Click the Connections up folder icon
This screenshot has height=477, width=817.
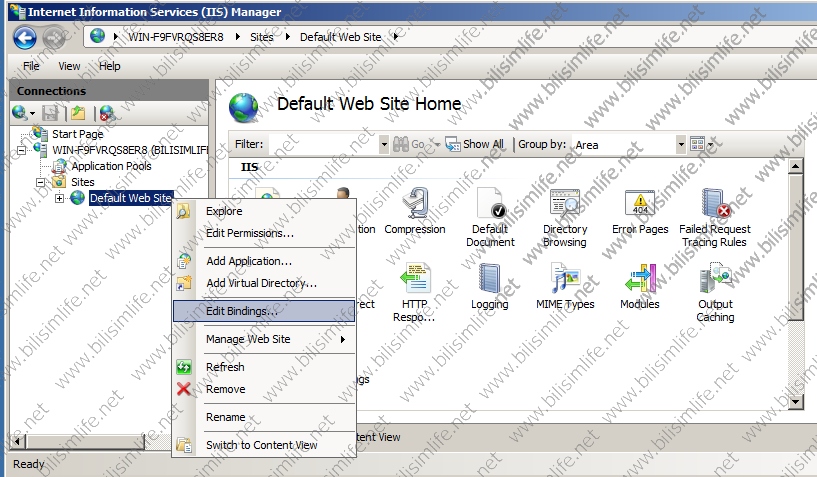tap(78, 112)
